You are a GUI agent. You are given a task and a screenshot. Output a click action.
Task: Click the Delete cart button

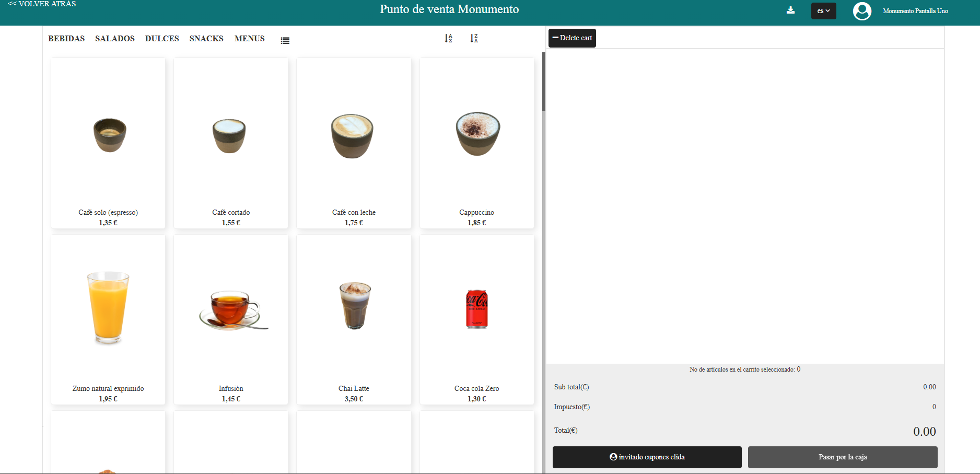tap(572, 38)
